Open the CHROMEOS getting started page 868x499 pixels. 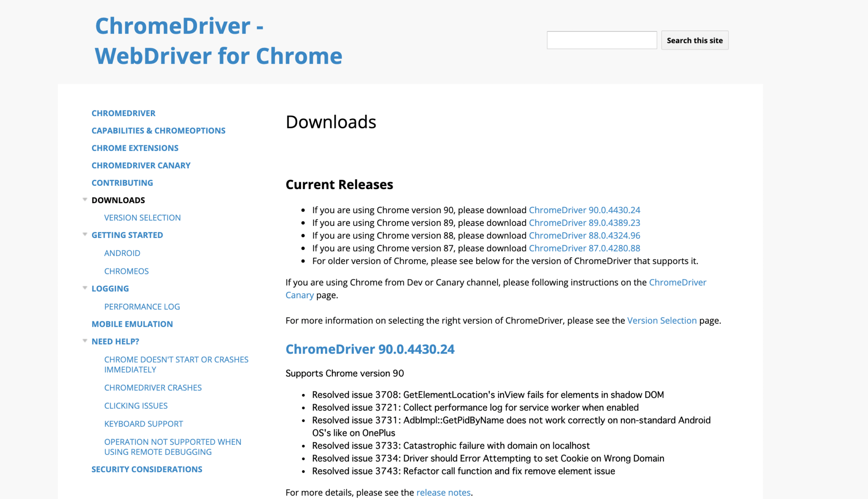tap(126, 271)
